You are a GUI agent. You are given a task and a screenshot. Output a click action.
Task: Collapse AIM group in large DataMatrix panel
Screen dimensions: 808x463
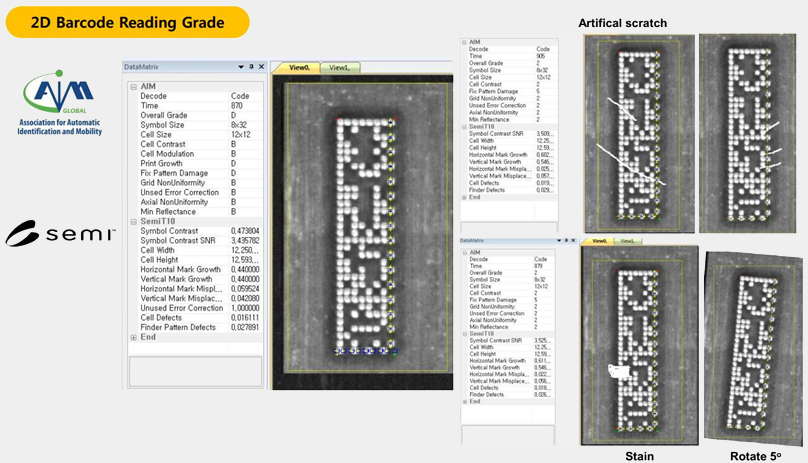click(134, 87)
